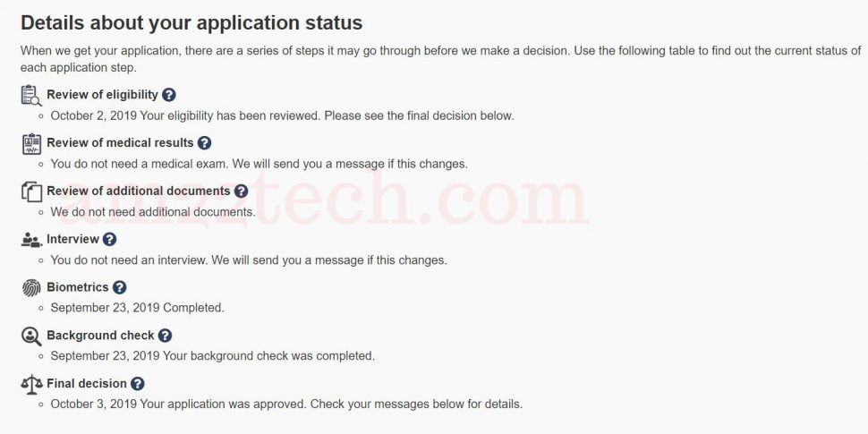The width and height of the screenshot is (868, 434).
Task: Click the question mark next to Final decision
Action: tap(137, 384)
